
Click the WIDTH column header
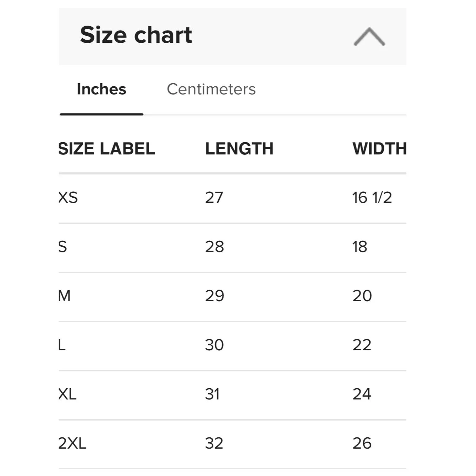[x=379, y=148]
